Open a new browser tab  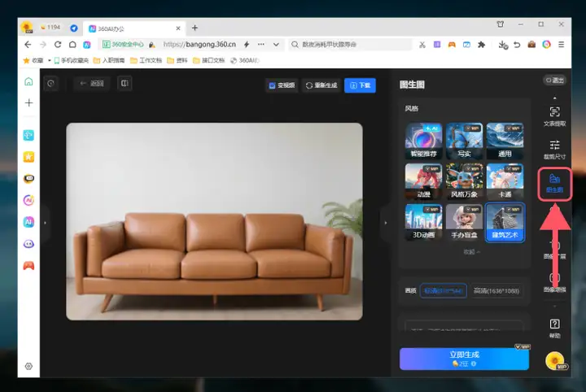pos(195,28)
